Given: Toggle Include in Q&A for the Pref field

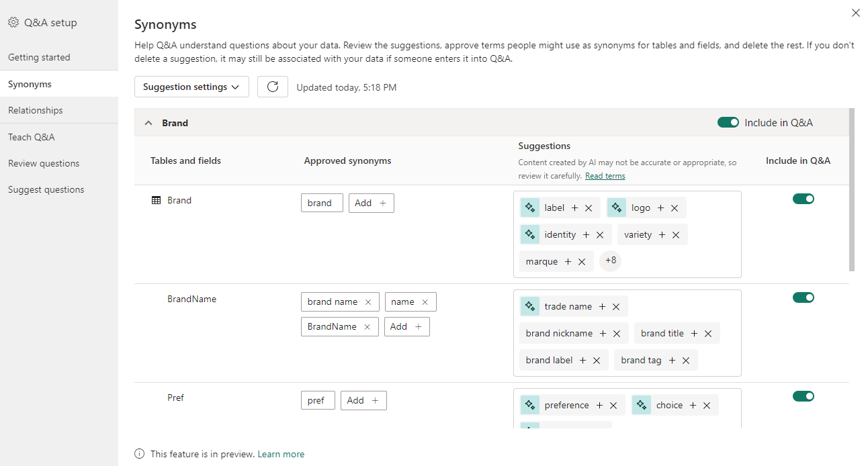Looking at the screenshot, I should 804,396.
